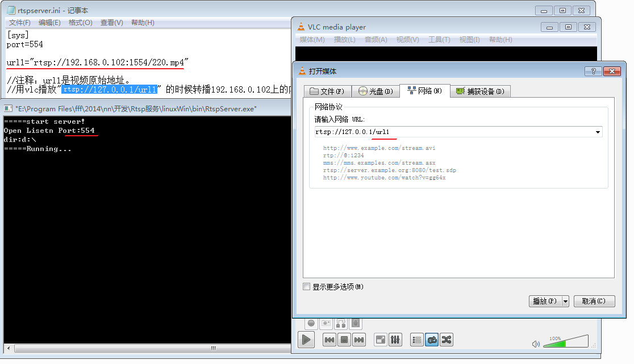
Task: Click the help ? button in 打开媒体 dialog
Action: click(x=593, y=71)
